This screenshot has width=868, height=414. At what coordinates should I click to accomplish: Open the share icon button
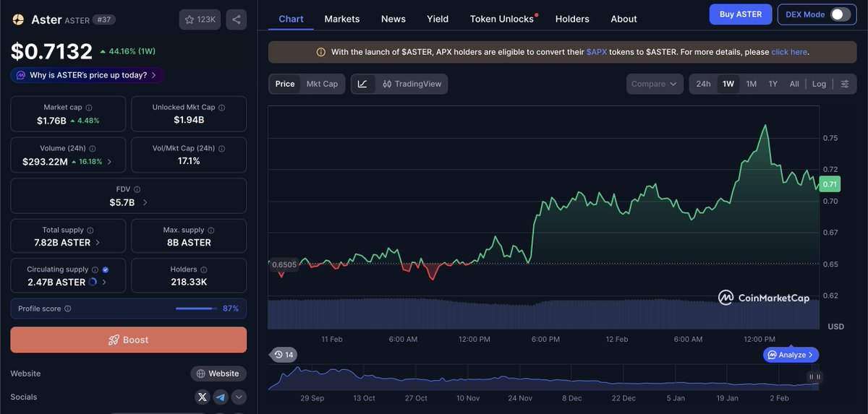236,20
